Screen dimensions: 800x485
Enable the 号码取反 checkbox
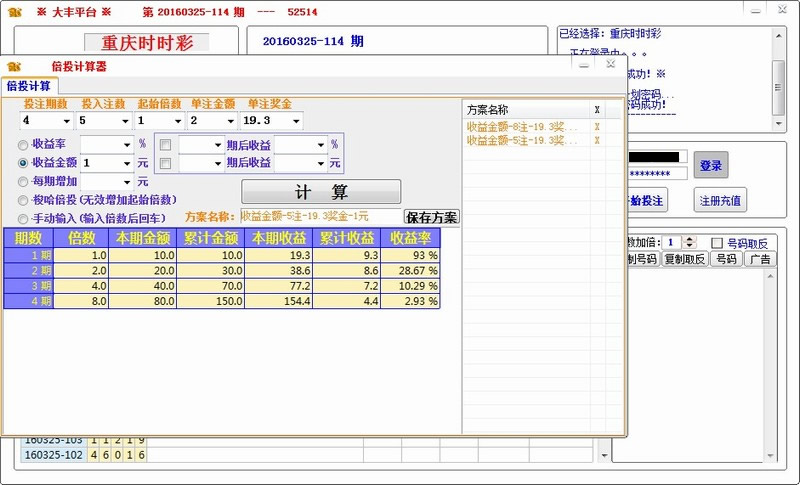tap(717, 243)
